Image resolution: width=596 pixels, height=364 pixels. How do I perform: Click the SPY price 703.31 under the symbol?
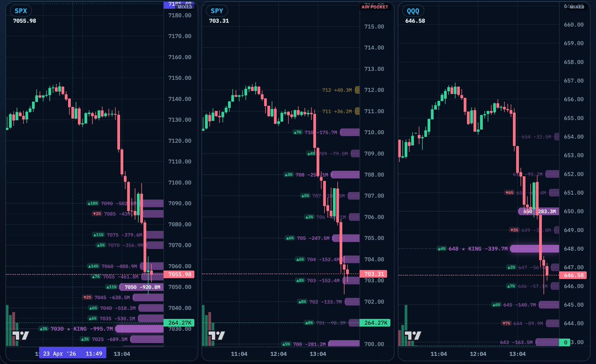coord(219,21)
